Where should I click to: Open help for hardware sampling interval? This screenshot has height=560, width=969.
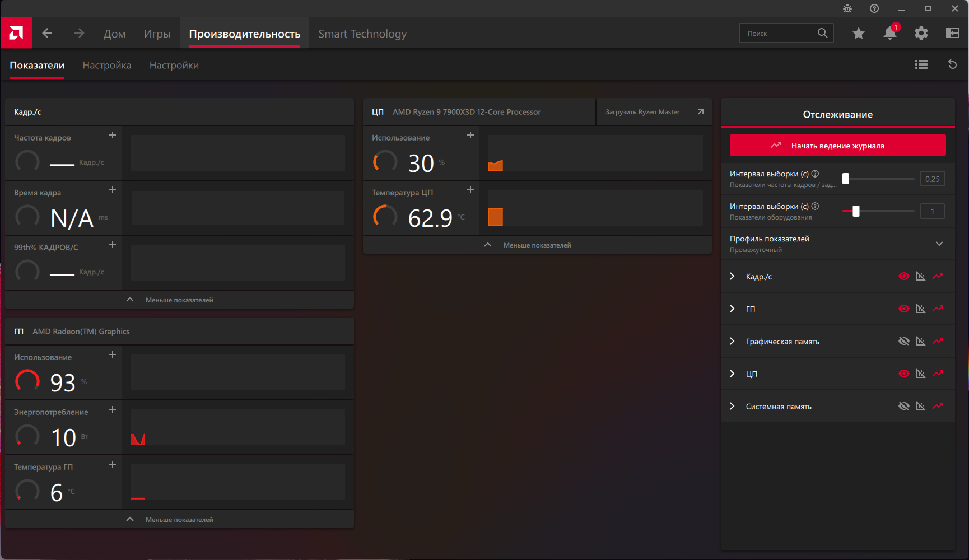(x=815, y=206)
